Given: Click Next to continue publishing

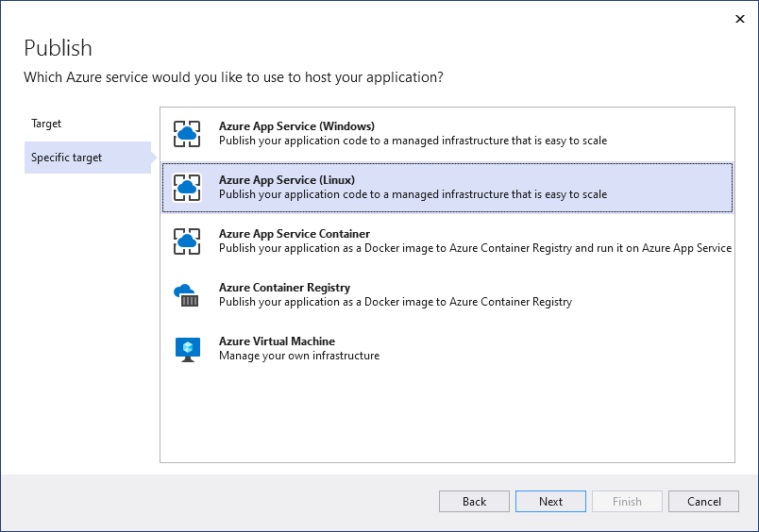Looking at the screenshot, I should (550, 501).
